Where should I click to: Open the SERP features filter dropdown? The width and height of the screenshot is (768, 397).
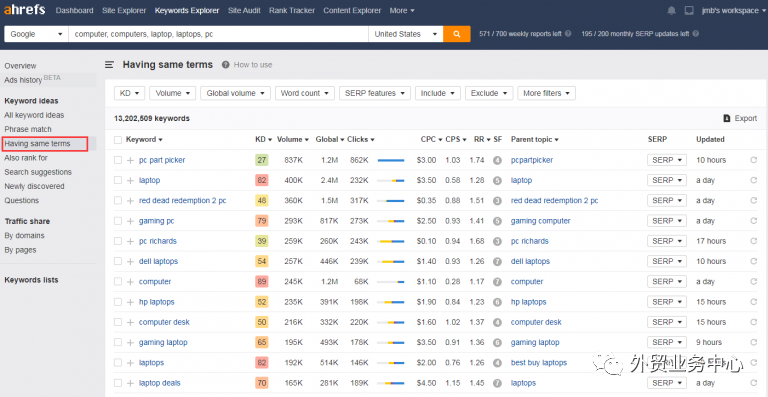pyautogui.click(x=375, y=93)
